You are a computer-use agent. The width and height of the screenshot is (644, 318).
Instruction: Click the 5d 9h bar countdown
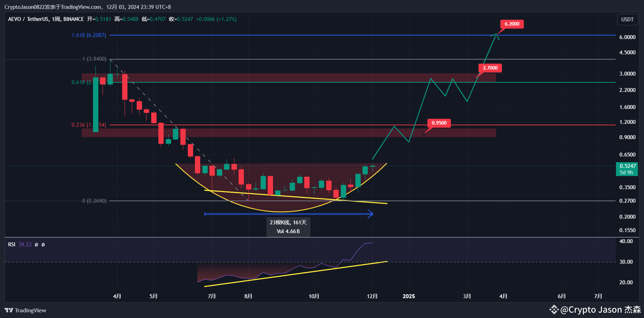[x=626, y=172]
